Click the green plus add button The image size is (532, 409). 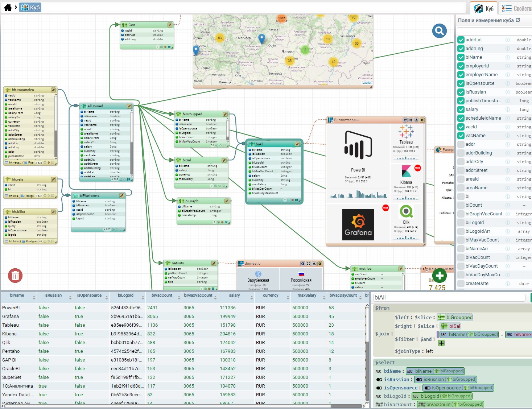tap(440, 276)
